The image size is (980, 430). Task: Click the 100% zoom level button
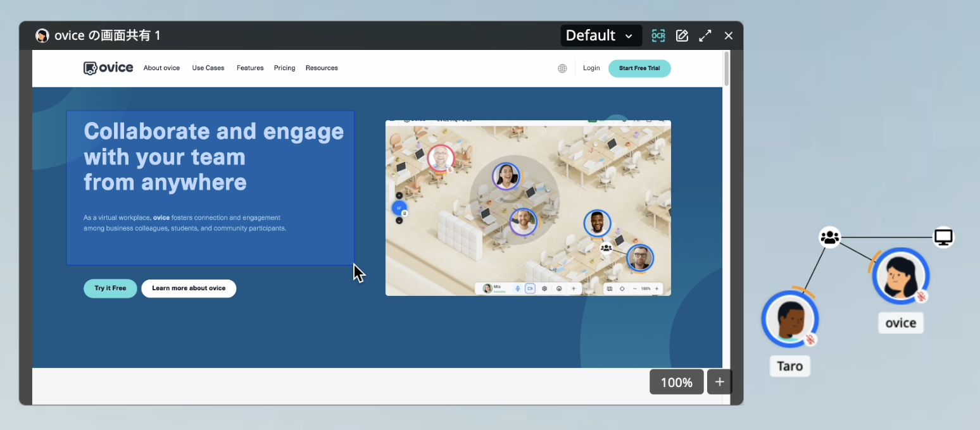click(676, 382)
